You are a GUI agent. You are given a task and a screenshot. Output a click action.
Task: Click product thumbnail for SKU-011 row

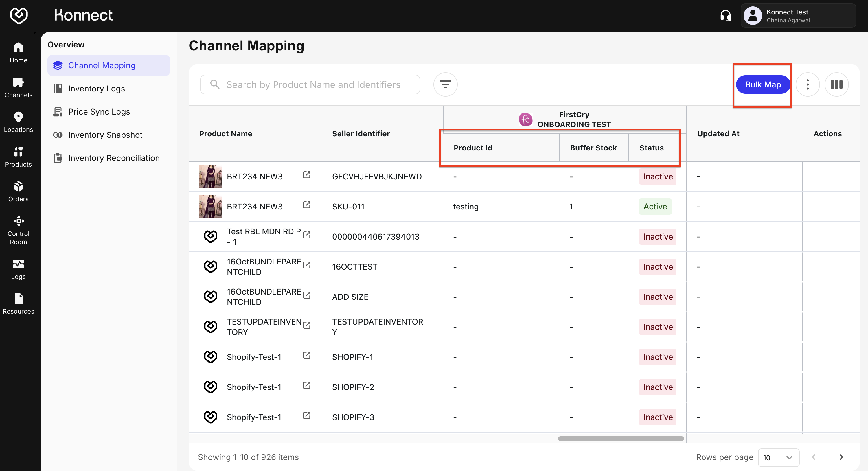tap(210, 207)
